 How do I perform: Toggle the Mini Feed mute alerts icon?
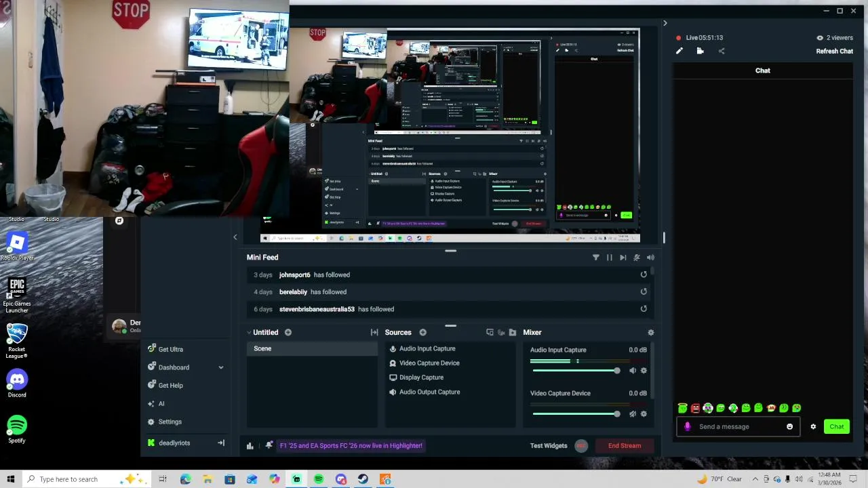(x=636, y=258)
